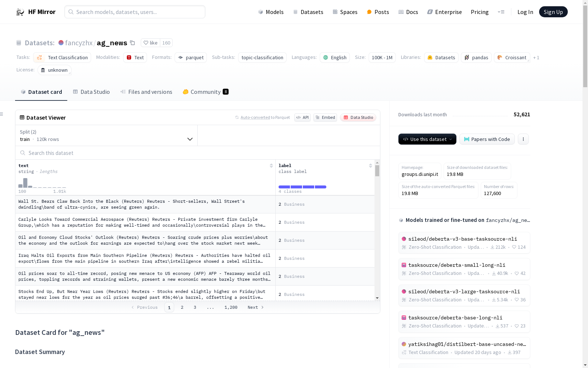Select the Iraq Halts Oil Exports row

coord(195,258)
